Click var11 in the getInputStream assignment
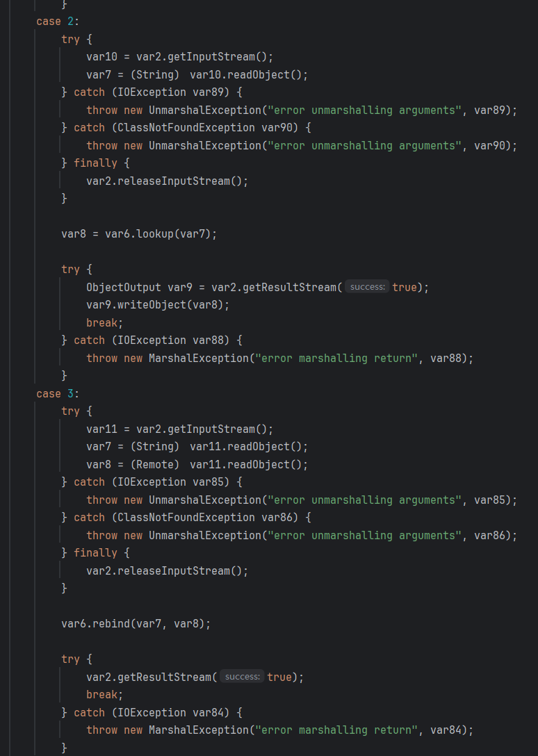Screen dimensions: 538x756 [101, 429]
